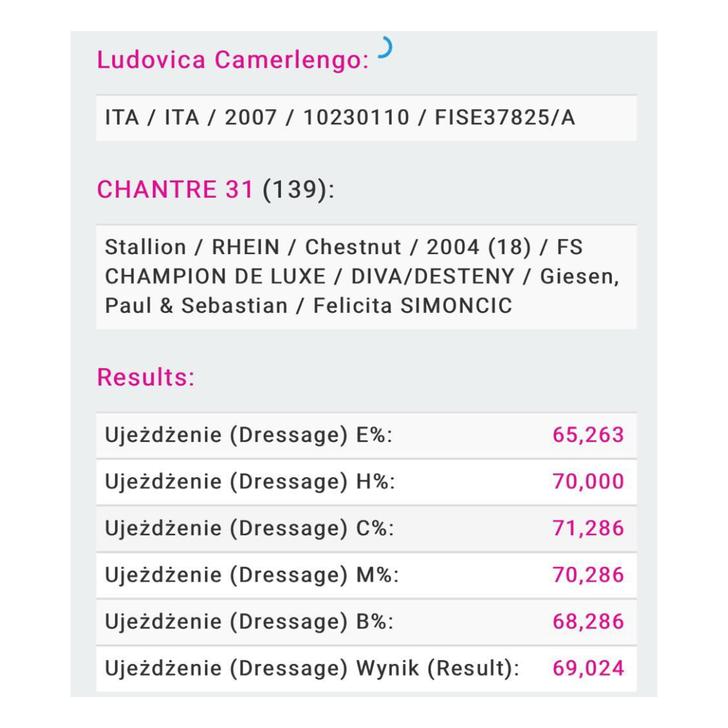Click the 70,000 score value
This screenshot has height=728, width=728.
(x=588, y=482)
